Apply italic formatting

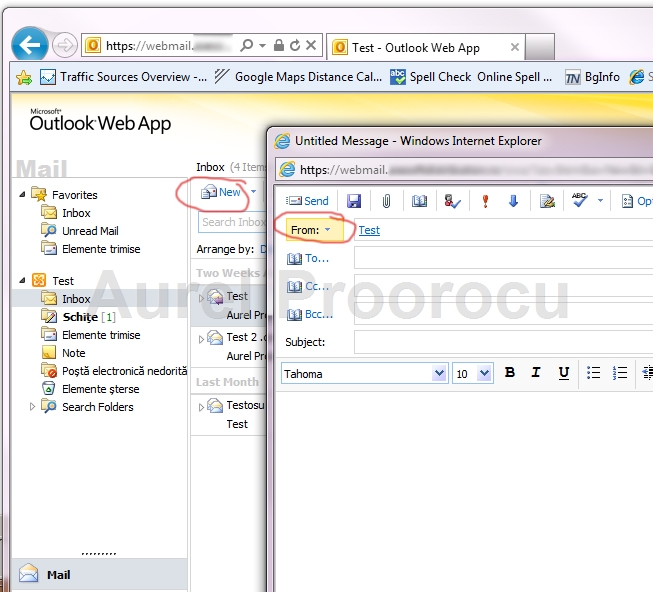536,372
